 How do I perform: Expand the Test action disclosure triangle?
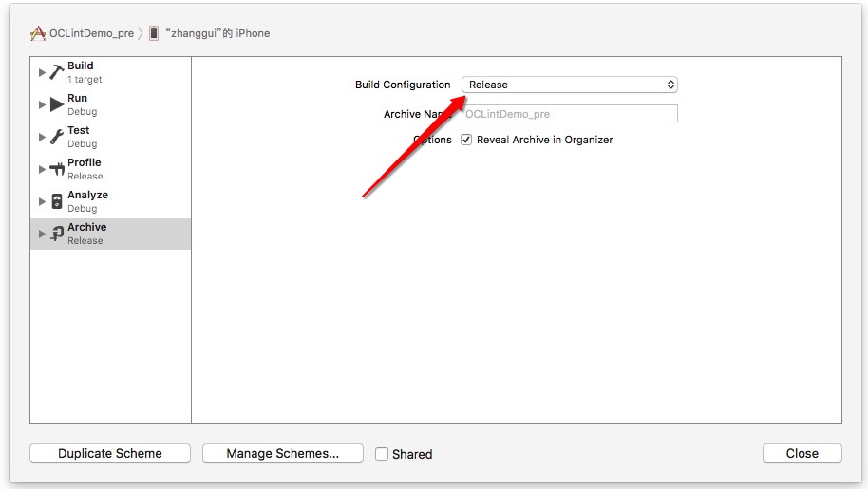[x=42, y=137]
